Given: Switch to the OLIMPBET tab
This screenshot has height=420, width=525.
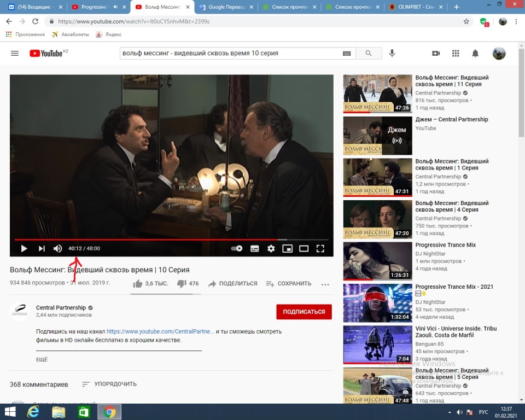Looking at the screenshot, I should [x=417, y=7].
